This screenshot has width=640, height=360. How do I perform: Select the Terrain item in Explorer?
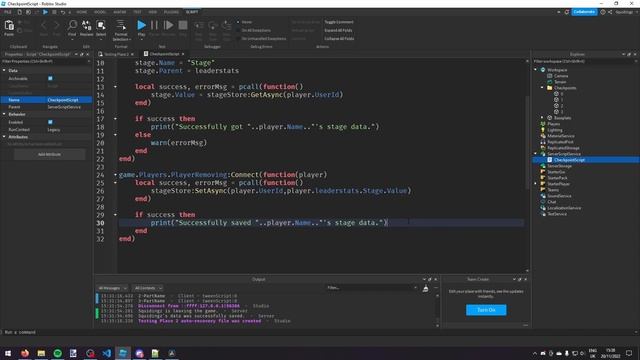pos(560,82)
